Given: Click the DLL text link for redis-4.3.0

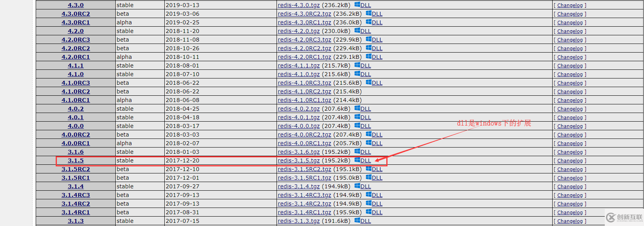Looking at the screenshot, I should pyautogui.click(x=366, y=5).
